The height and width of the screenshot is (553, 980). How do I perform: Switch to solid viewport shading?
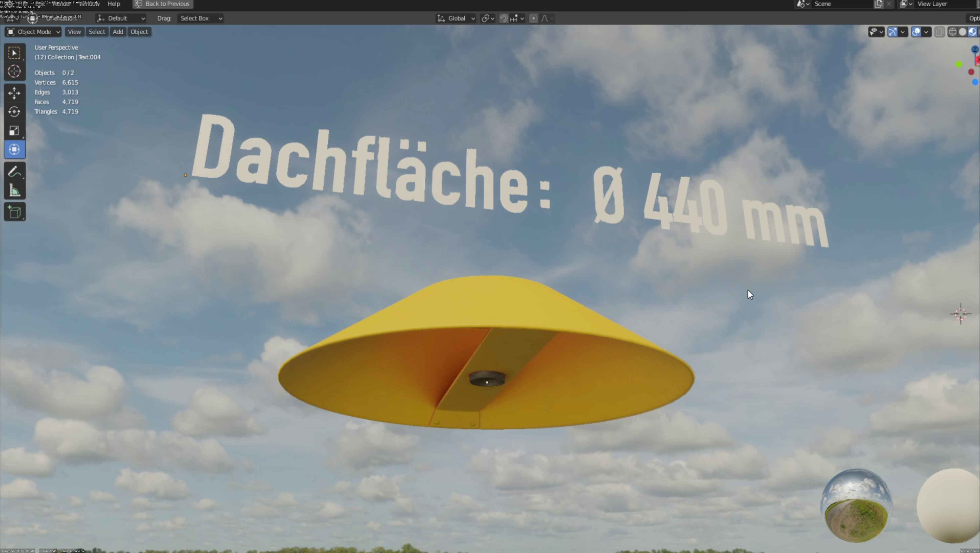(x=962, y=32)
